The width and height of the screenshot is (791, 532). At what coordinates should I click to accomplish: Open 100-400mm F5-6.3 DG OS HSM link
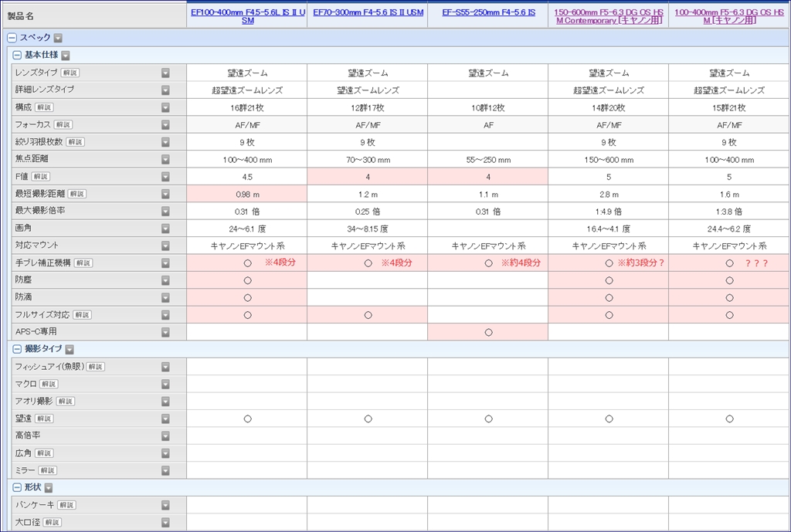click(729, 16)
